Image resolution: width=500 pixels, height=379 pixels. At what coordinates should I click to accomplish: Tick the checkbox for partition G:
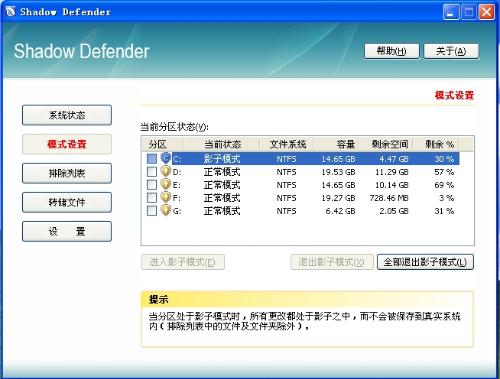(x=152, y=211)
